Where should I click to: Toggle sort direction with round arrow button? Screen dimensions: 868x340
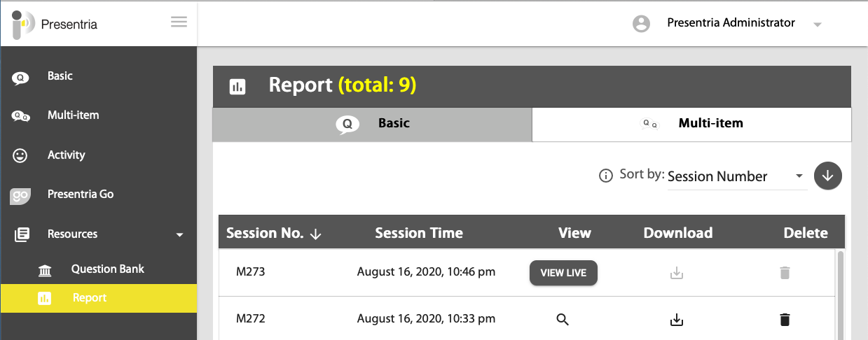(827, 176)
